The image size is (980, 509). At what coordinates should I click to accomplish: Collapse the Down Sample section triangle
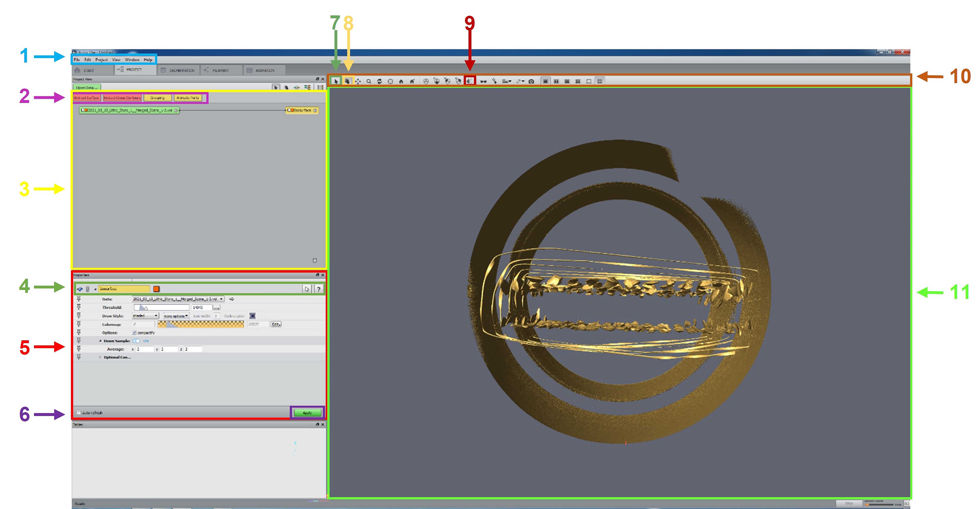click(100, 341)
